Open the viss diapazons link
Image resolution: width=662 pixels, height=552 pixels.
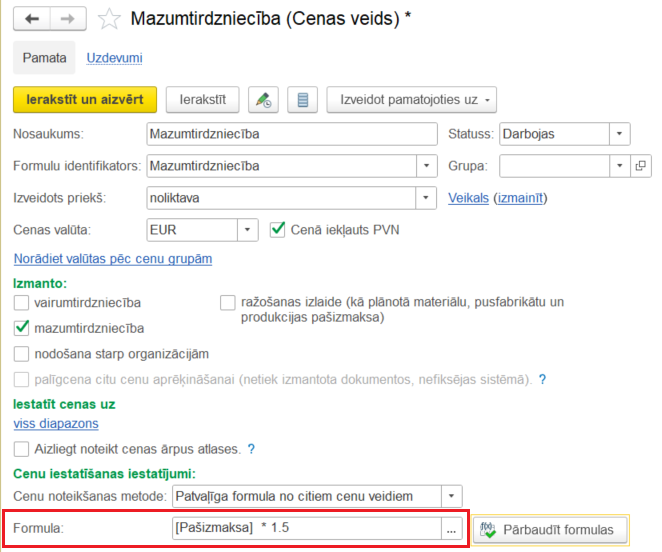(56, 424)
